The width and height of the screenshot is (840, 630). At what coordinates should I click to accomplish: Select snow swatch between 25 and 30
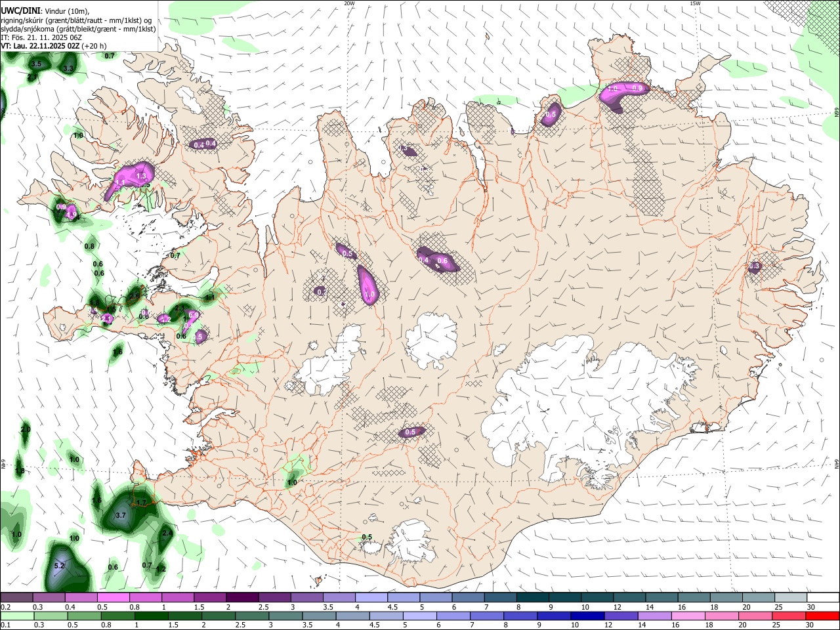coord(791,598)
